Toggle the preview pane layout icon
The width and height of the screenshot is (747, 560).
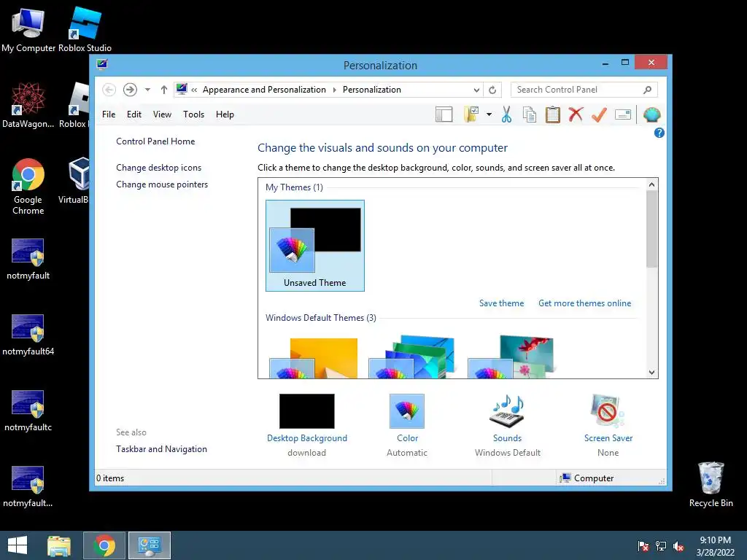coord(444,114)
